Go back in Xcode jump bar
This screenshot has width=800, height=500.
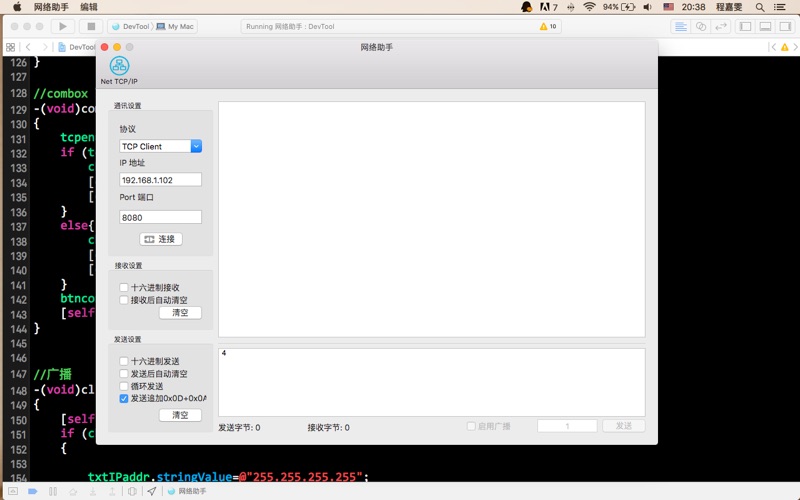pos(28,47)
